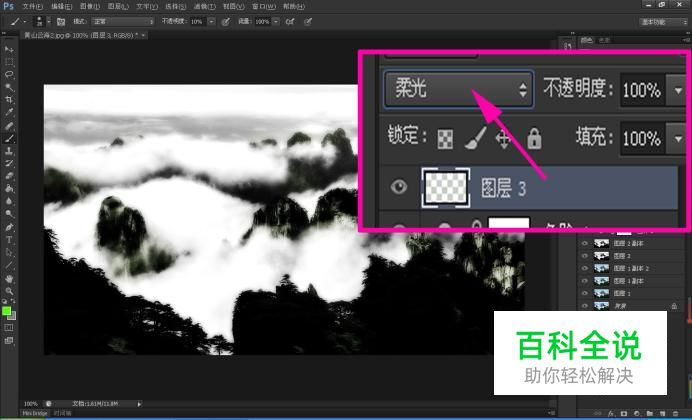The image size is (692, 420).
Task: Select the Move tool
Action: (x=9, y=49)
